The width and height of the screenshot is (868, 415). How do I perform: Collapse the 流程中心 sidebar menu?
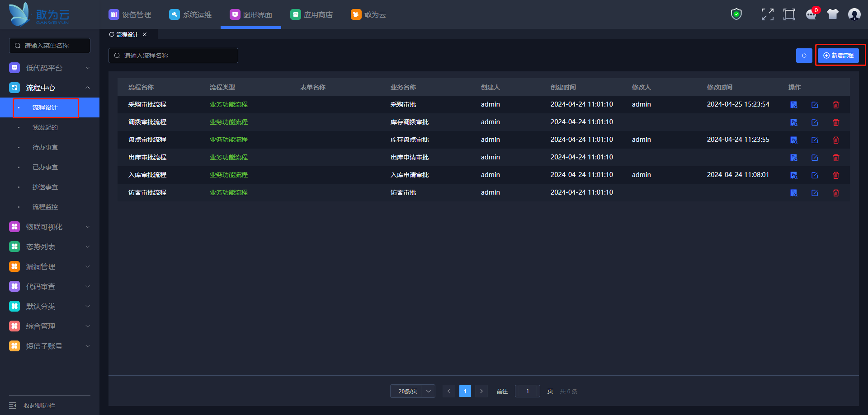(50, 88)
